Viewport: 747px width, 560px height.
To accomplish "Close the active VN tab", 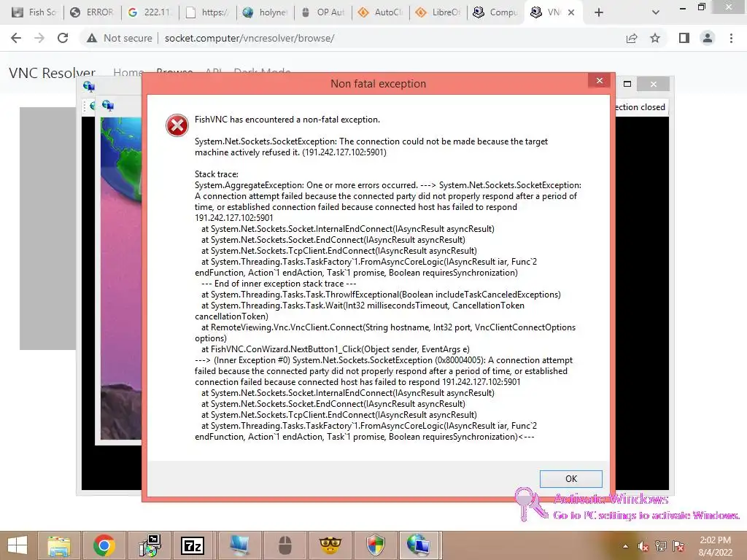I will (571, 12).
